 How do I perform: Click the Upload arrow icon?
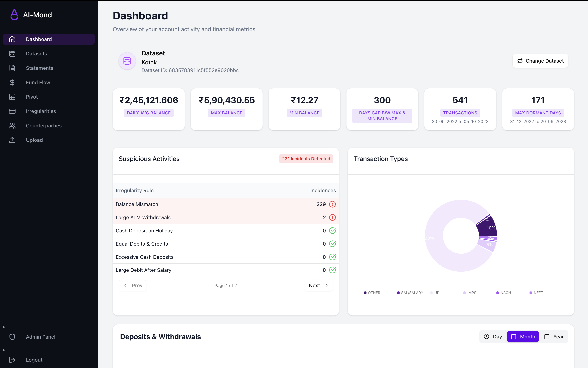coord(12,140)
